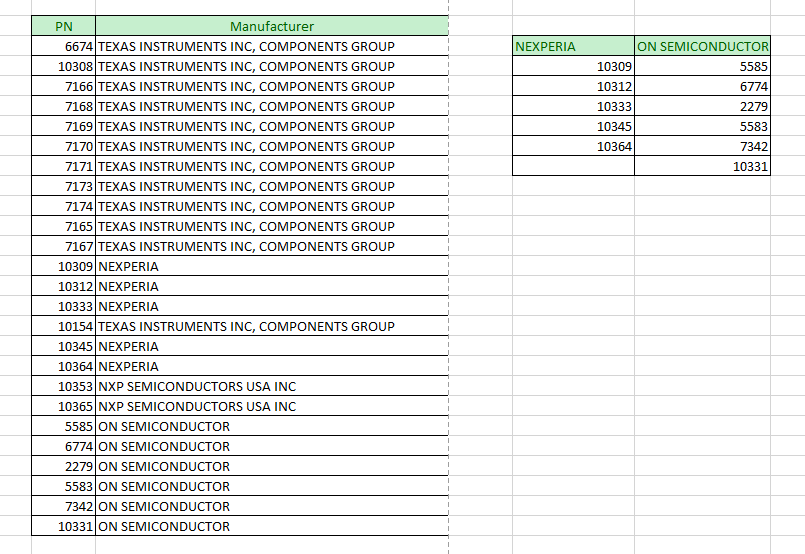Click NXP SEMICONDUCTORS USA INC next to 10353
This screenshot has width=805, height=554.
tap(272, 387)
